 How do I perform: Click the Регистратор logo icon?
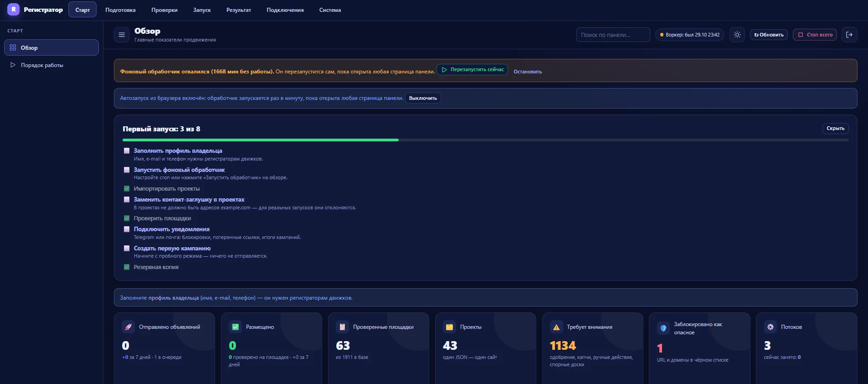click(13, 9)
